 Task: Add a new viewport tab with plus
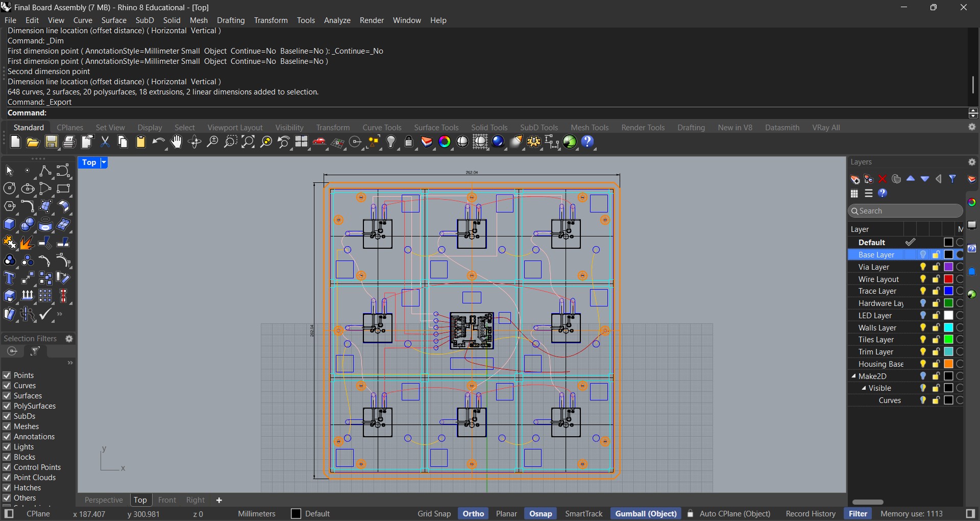(219, 500)
